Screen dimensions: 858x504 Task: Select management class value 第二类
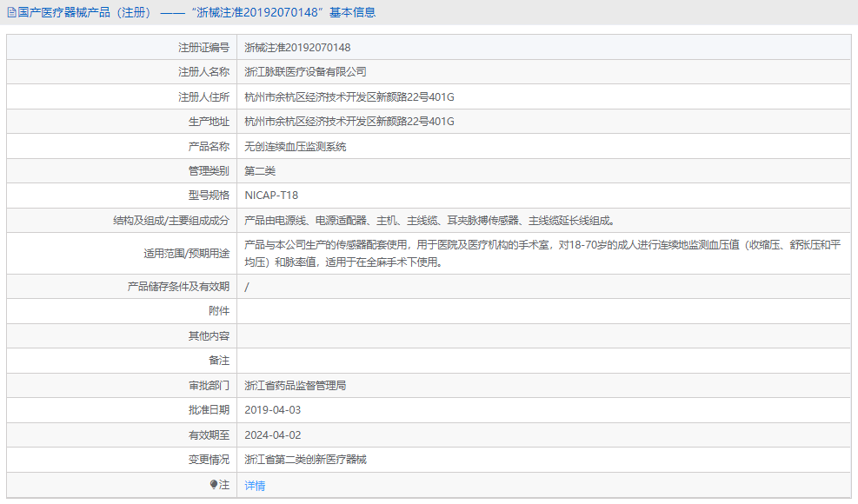click(260, 171)
